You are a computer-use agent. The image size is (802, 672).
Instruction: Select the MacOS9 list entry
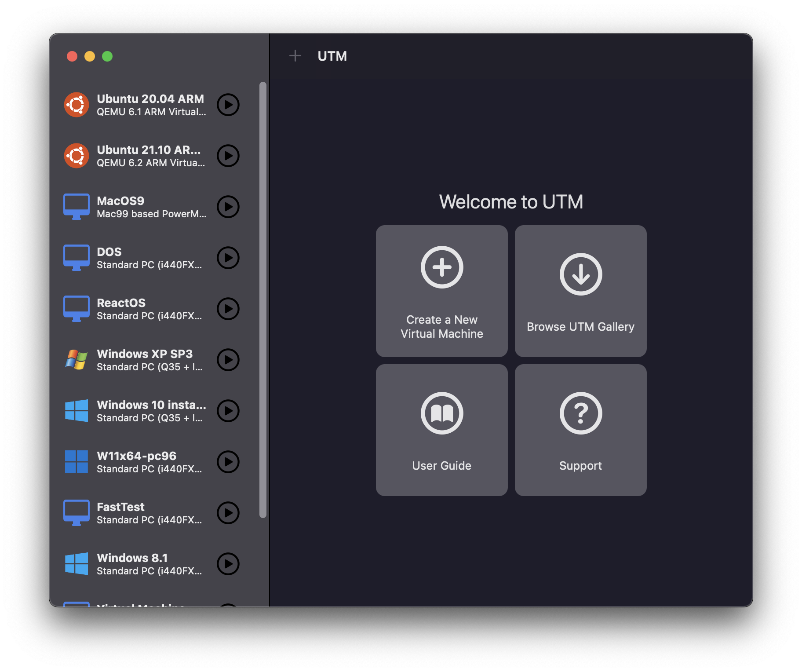(151, 207)
